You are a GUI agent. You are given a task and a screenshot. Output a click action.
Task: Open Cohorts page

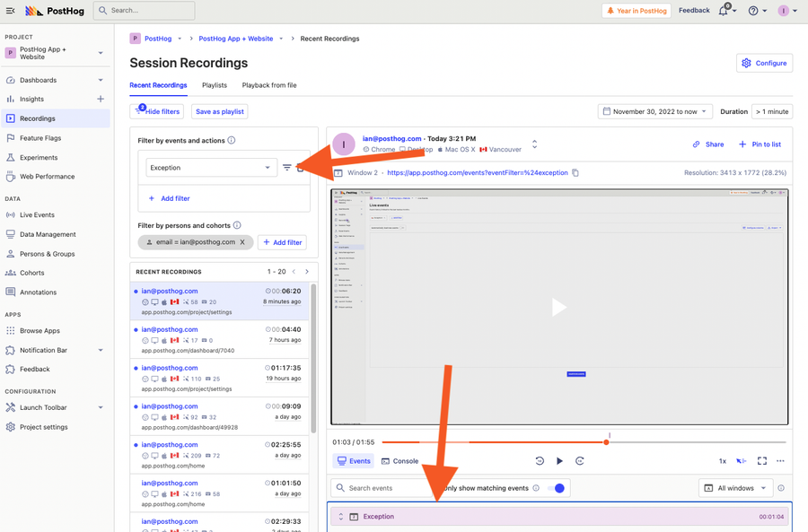[x=56, y=273]
